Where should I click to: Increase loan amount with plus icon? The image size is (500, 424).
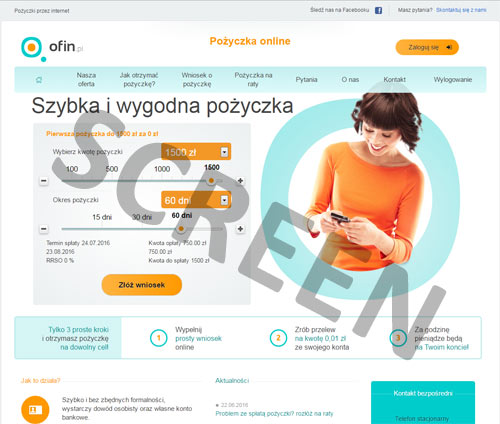(240, 181)
